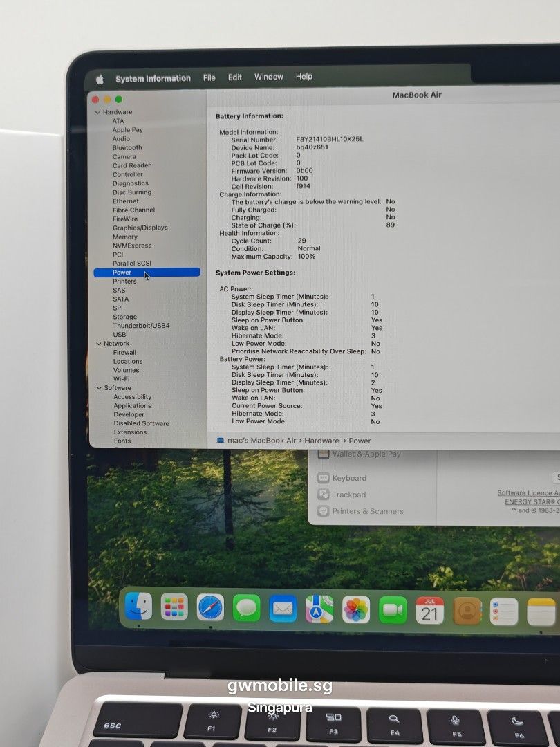The width and height of the screenshot is (560, 747).
Task: Select Card Reader in the sidebar
Action: (131, 165)
